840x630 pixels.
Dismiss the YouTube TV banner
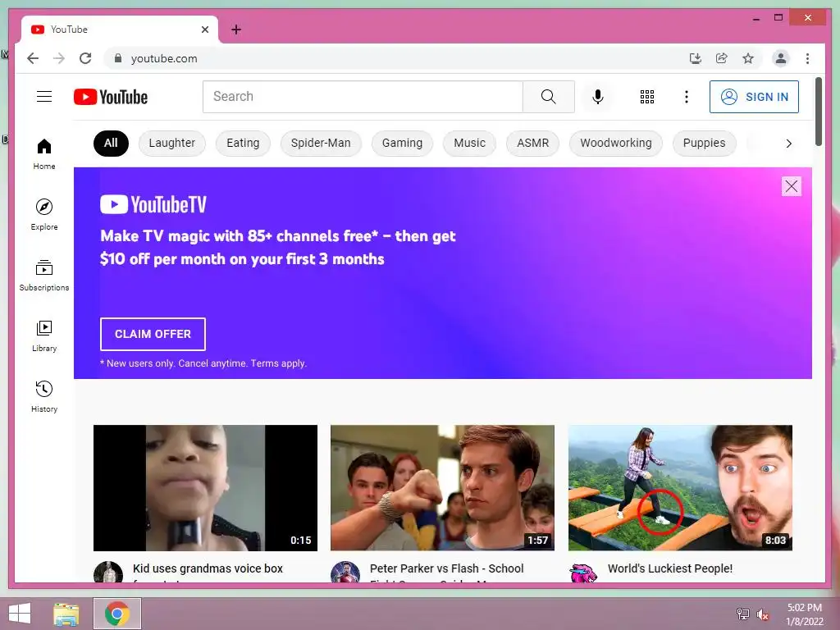(x=792, y=186)
